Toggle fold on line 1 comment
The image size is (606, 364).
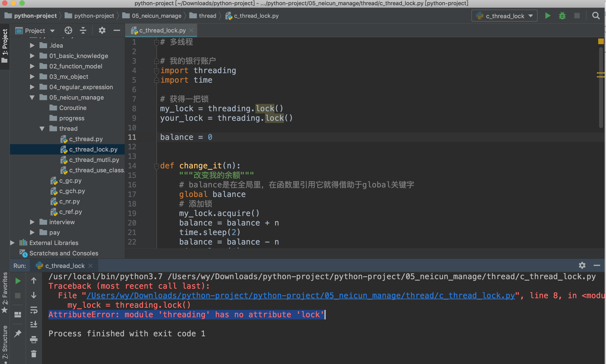coord(156,42)
